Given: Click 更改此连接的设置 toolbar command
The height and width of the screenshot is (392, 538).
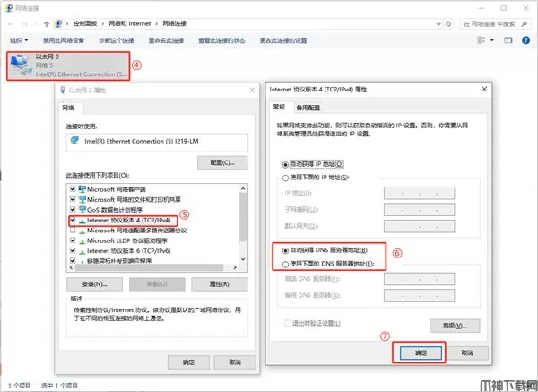Looking at the screenshot, I should [x=283, y=40].
